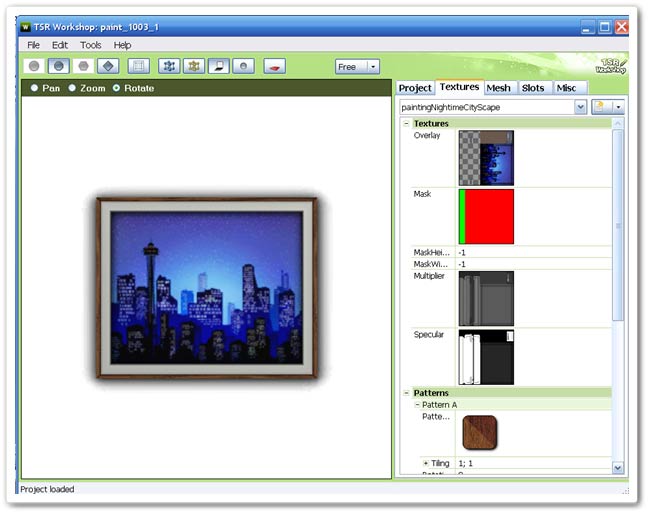Click the new-document icon beside texture dropdown
This screenshot has height=515, width=650.
[603, 106]
